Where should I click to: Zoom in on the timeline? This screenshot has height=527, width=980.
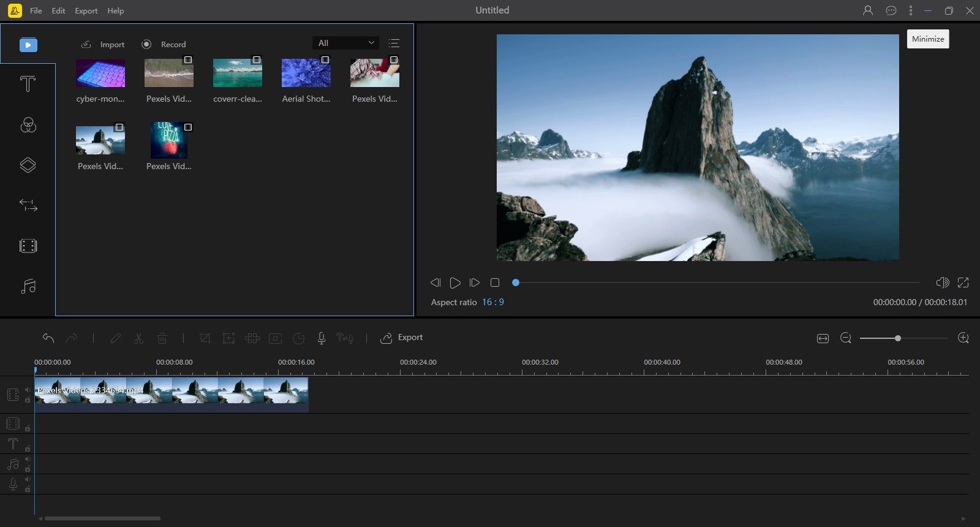pyautogui.click(x=963, y=338)
